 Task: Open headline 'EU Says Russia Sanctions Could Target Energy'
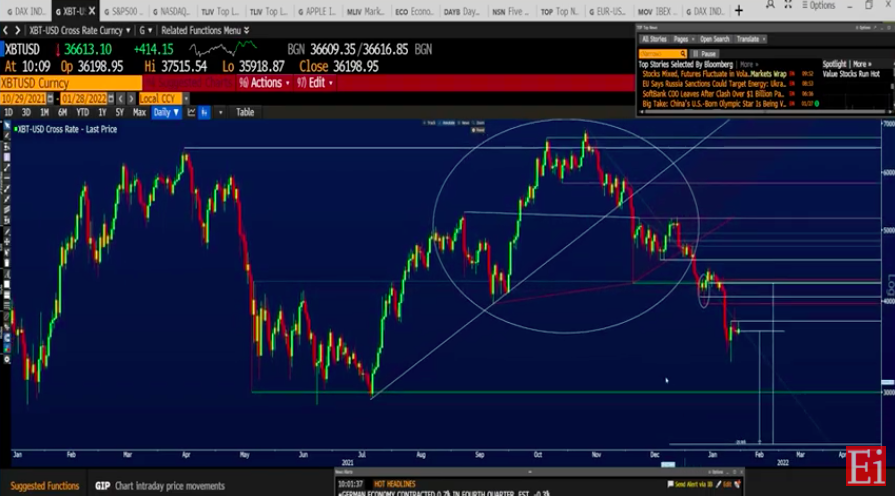click(714, 84)
